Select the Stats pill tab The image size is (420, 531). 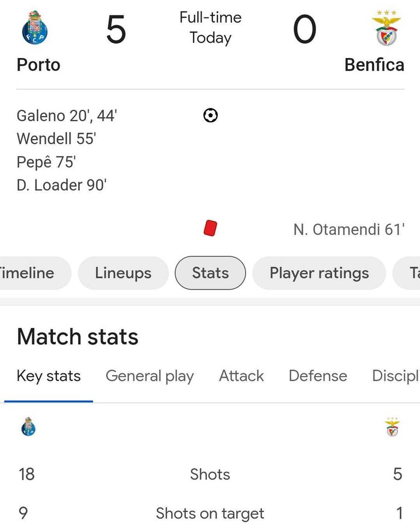(210, 273)
